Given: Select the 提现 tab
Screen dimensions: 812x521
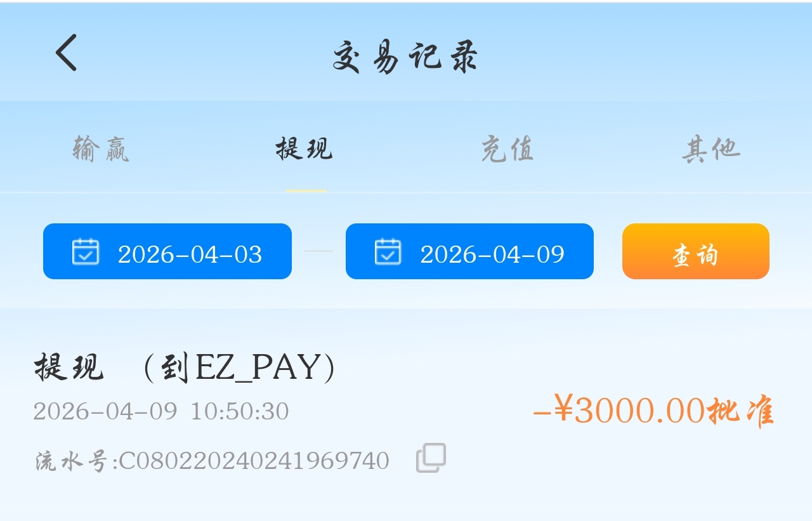Looking at the screenshot, I should (304, 149).
